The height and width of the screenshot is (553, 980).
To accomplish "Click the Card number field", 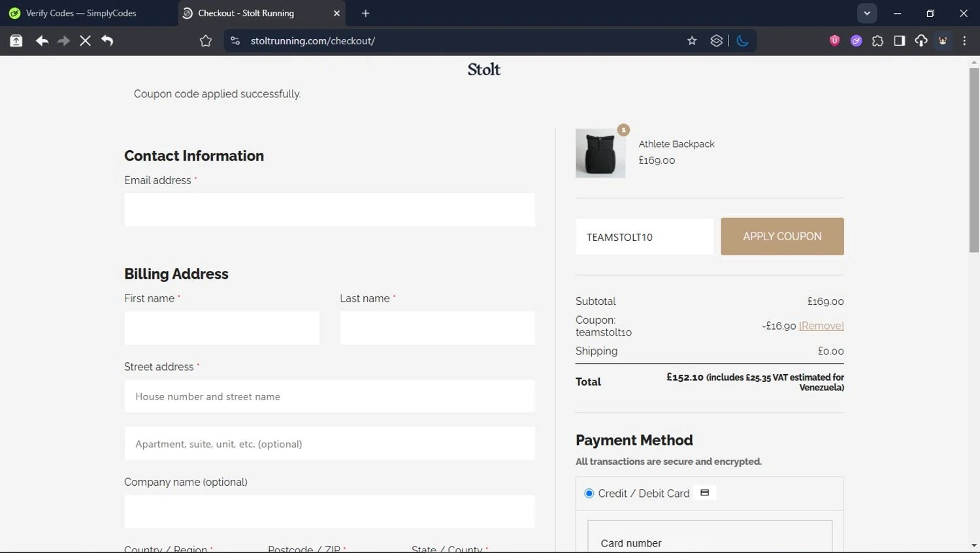I will coord(710,537).
